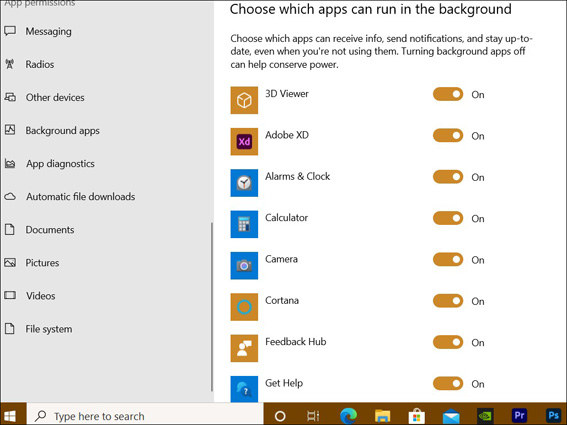The image size is (567, 425).
Task: Disable Adobe XD background toggle
Action: point(448,136)
